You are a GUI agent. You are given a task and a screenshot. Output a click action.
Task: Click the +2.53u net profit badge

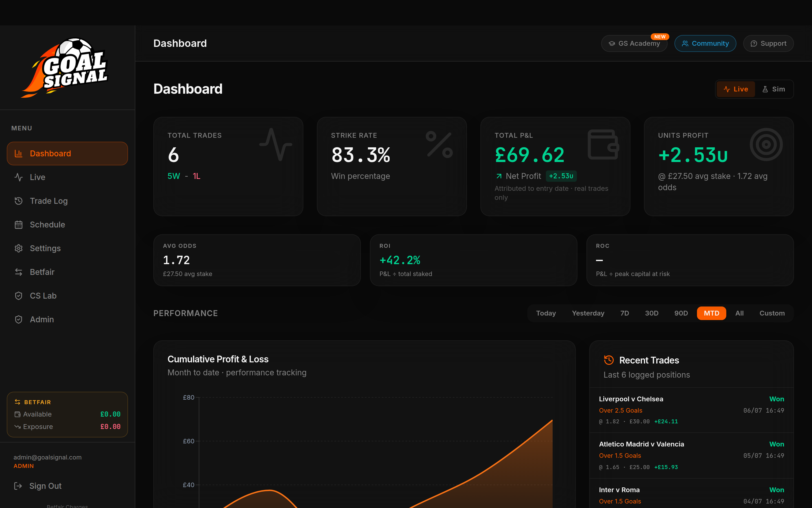(561, 176)
